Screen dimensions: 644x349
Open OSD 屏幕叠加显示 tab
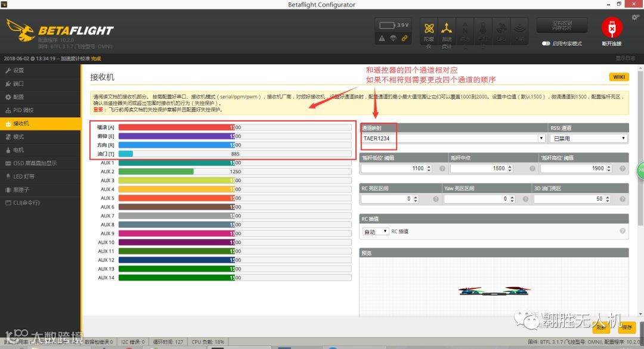pos(41,163)
